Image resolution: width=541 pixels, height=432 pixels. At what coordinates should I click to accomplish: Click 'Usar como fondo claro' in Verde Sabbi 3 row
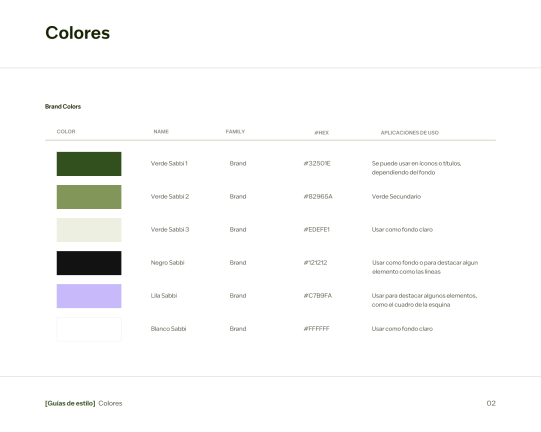point(402,229)
